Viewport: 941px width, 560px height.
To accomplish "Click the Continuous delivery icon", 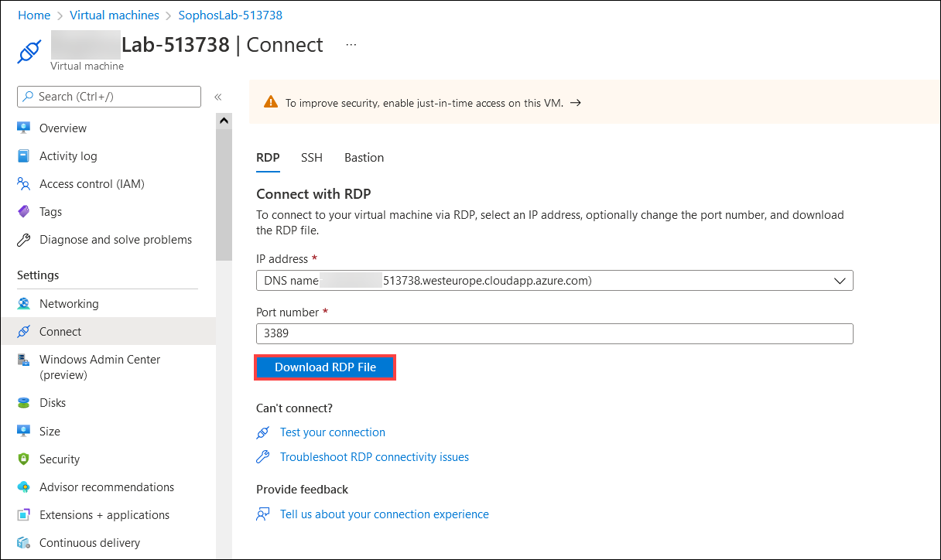I will click(23, 542).
